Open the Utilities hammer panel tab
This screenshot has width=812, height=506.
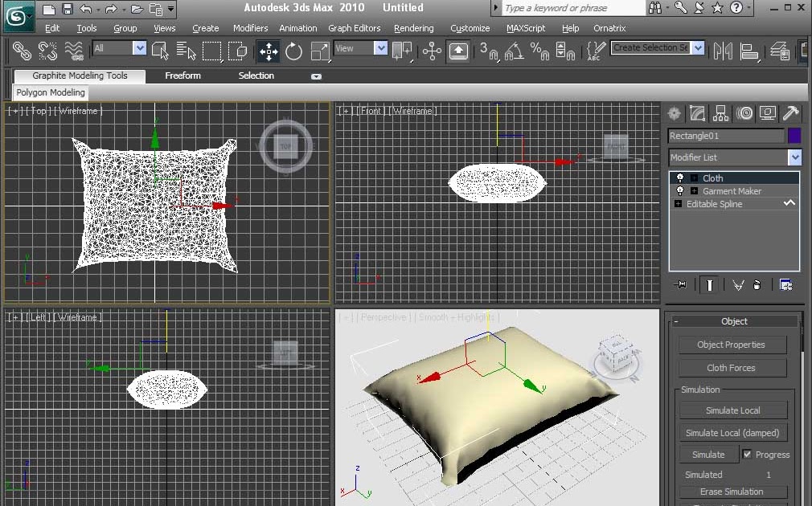tap(790, 113)
